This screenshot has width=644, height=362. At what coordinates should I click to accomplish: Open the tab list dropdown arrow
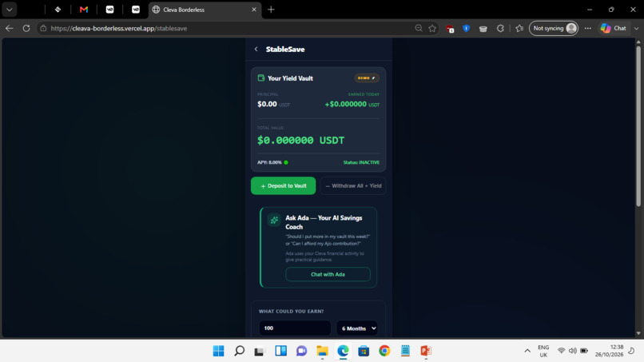(x=10, y=10)
